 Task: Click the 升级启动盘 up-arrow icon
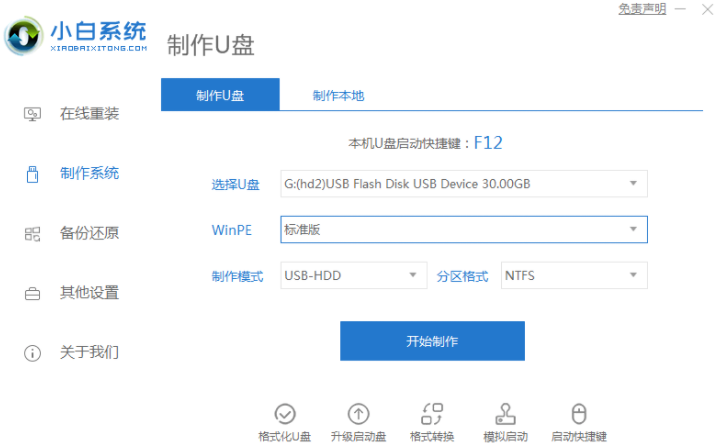(x=358, y=414)
